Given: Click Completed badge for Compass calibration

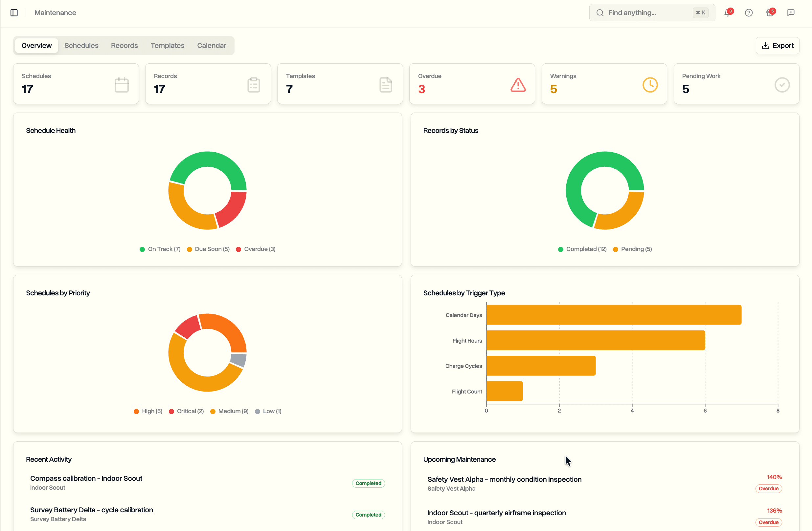Looking at the screenshot, I should (x=368, y=483).
